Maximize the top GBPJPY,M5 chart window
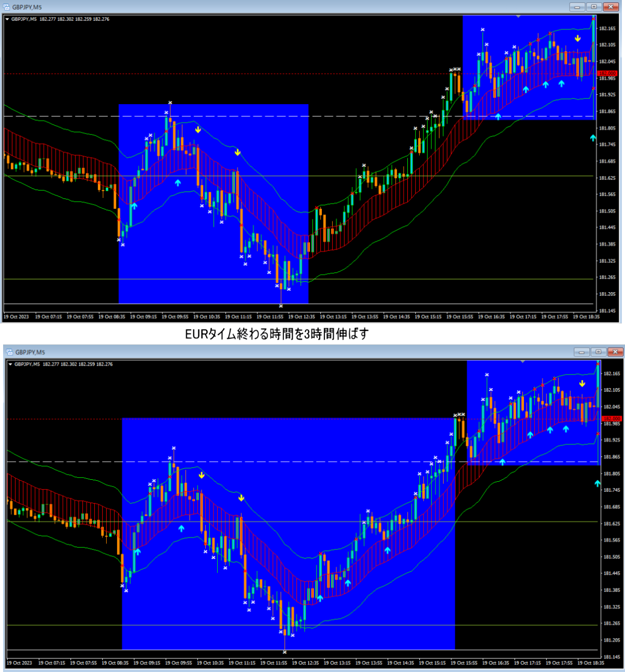625x672 pixels. tap(594, 7)
